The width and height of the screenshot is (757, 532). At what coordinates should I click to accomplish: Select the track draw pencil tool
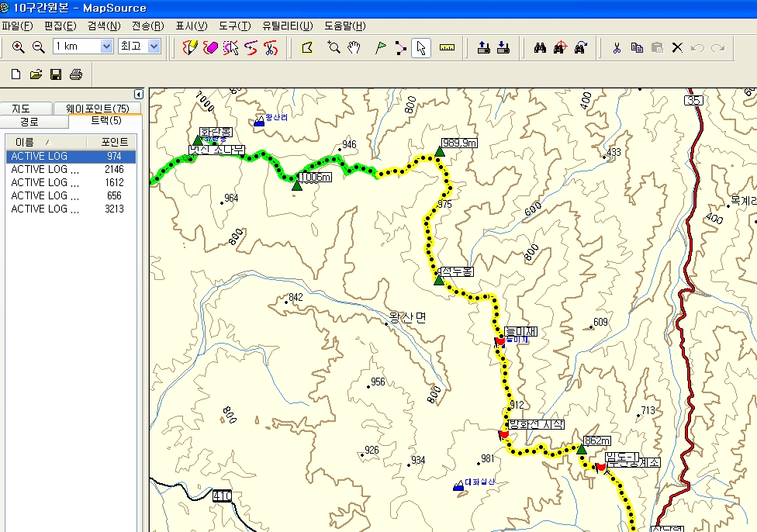190,47
